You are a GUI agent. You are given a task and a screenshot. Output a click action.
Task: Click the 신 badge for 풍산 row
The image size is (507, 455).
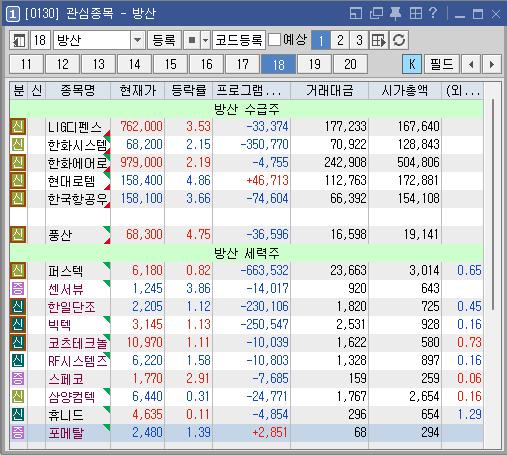click(x=18, y=234)
